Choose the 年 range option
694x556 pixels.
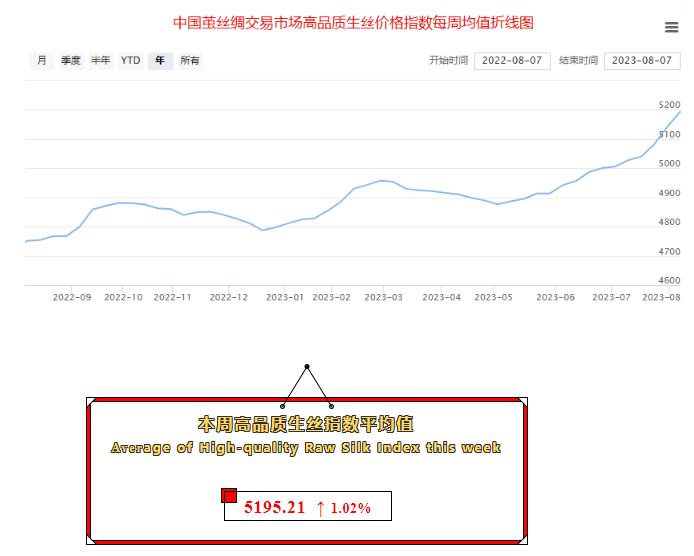(x=160, y=61)
